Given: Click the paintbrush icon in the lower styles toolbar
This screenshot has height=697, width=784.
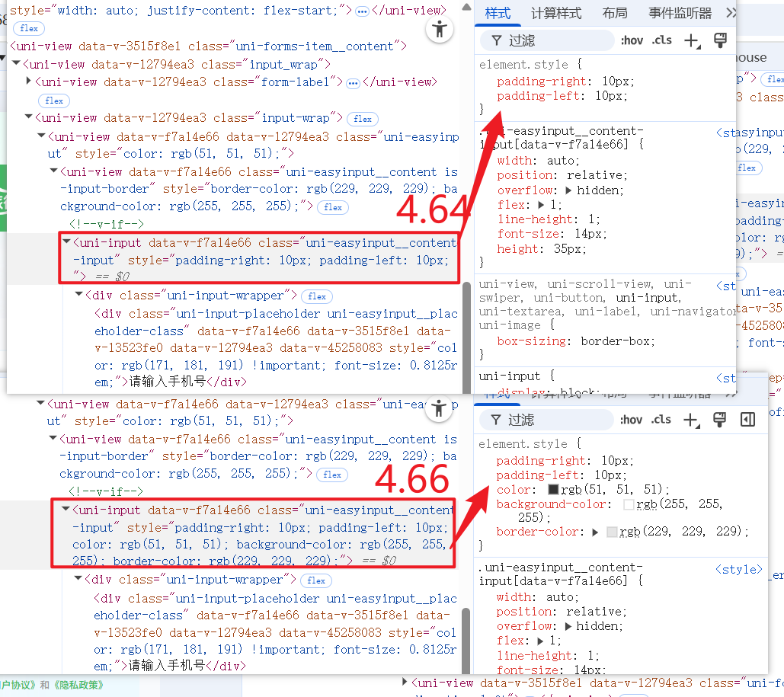Looking at the screenshot, I should 718,420.
